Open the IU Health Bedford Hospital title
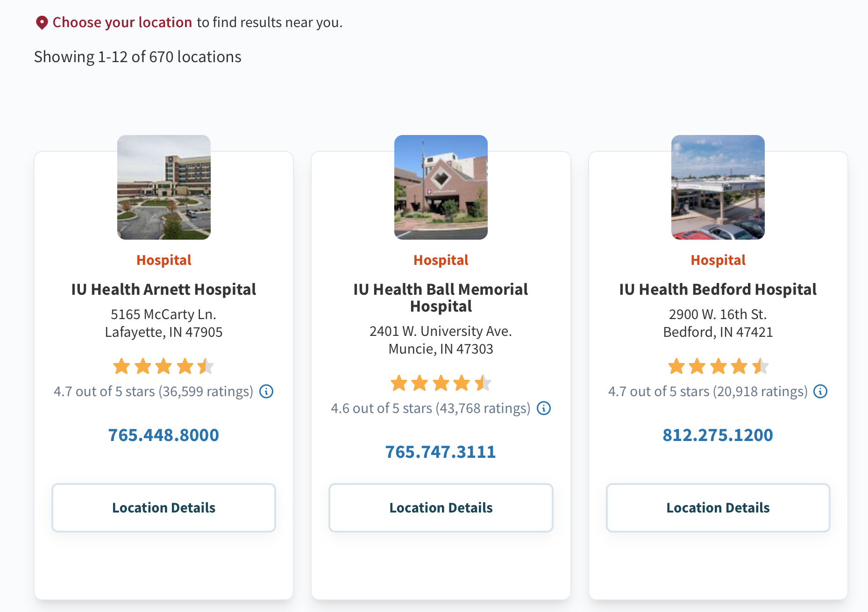868x612 pixels. [x=718, y=290]
